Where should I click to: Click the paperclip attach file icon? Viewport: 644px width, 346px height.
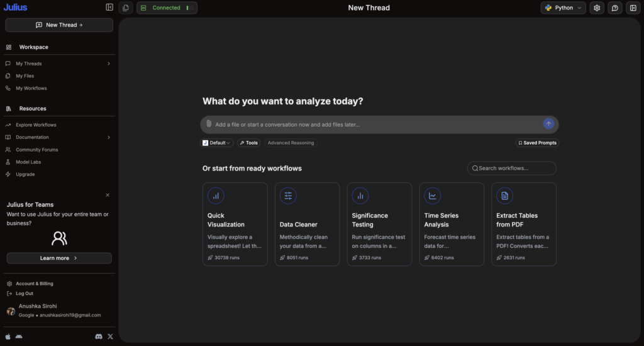coord(209,124)
